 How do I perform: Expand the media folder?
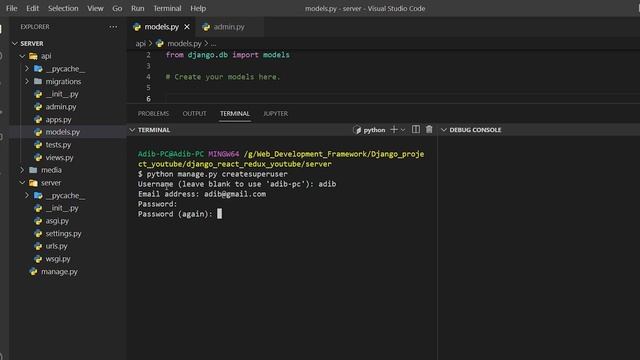point(22,170)
